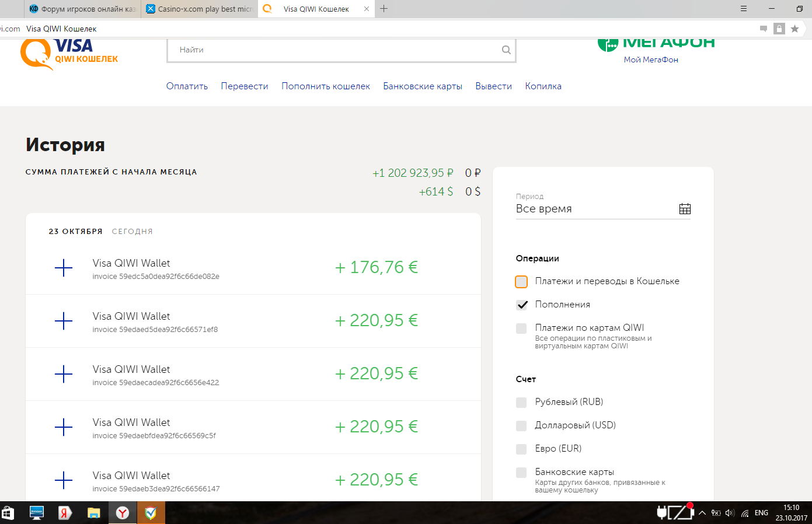Go to 'Пополнить кошелек' section
Screen dimensions: 812x524
tap(326, 86)
